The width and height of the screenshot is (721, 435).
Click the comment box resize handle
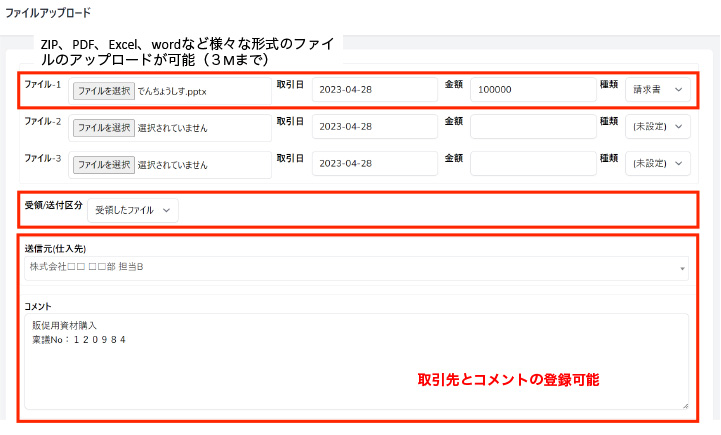coord(685,405)
